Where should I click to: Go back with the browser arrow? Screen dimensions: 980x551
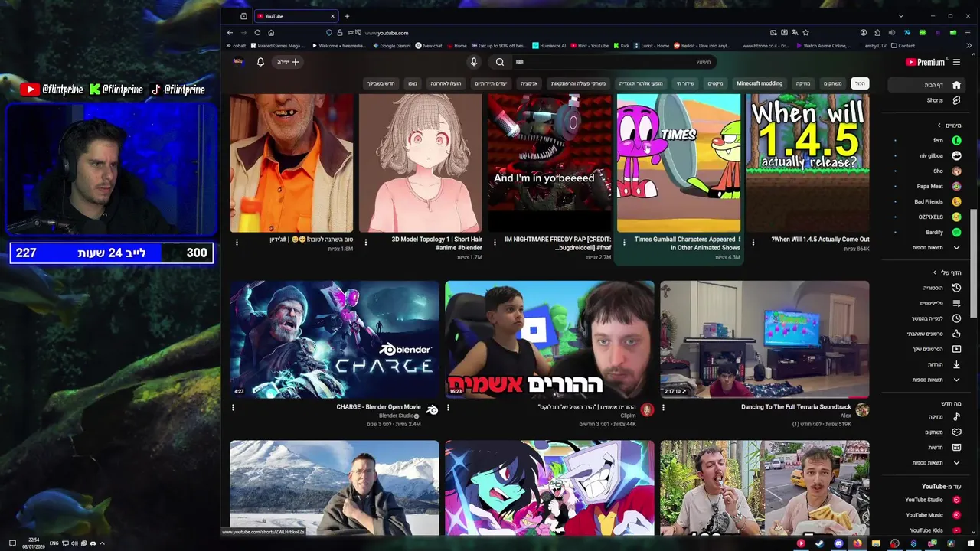pyautogui.click(x=230, y=33)
